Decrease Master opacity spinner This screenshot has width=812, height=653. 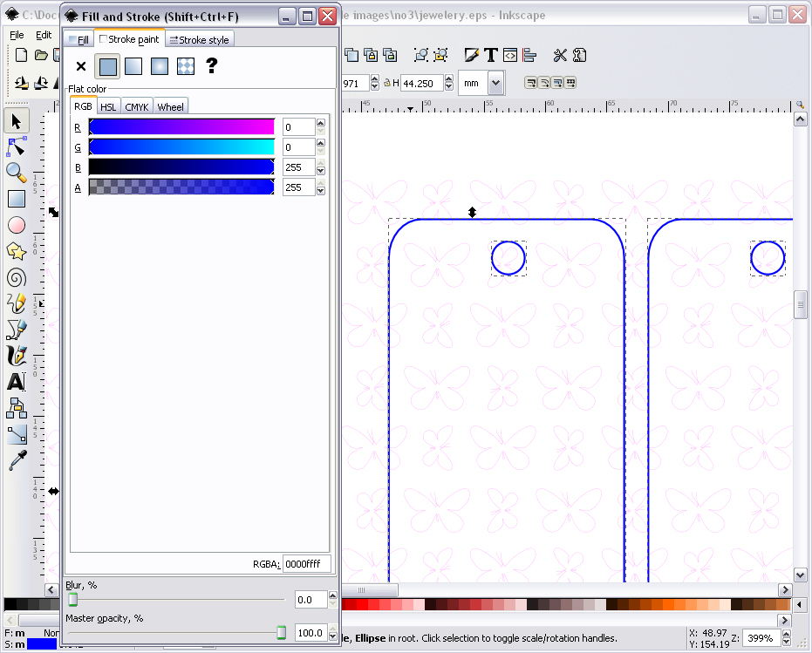click(332, 636)
